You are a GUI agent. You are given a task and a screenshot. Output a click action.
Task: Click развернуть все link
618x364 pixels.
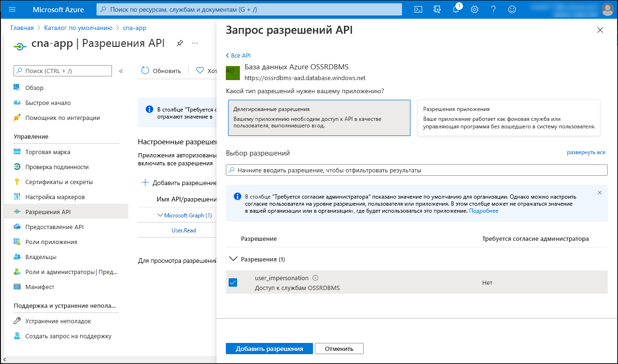click(586, 152)
